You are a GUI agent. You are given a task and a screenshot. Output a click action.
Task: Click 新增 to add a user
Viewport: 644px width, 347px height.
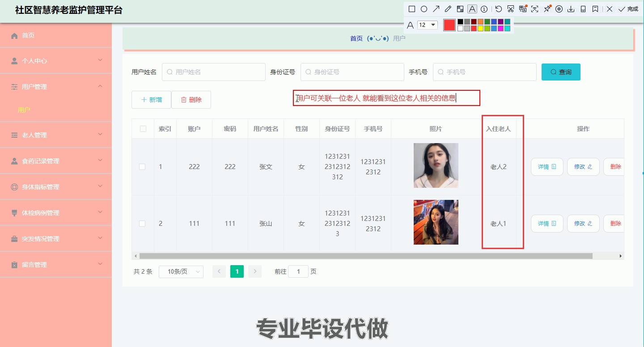pos(151,99)
